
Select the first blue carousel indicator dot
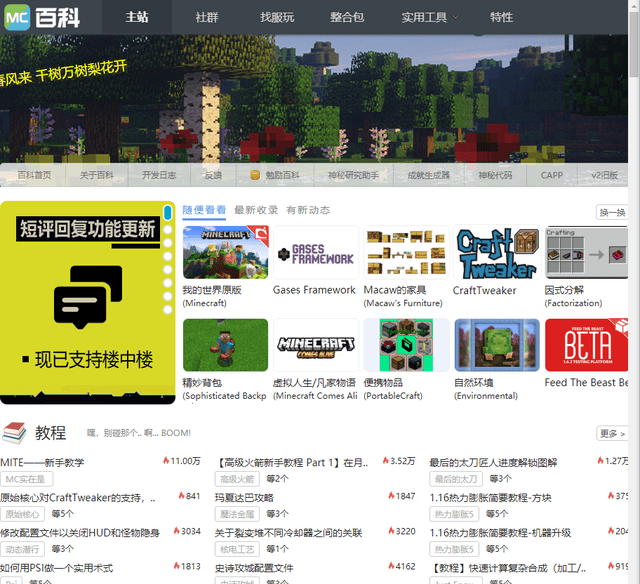pyautogui.click(x=167, y=213)
